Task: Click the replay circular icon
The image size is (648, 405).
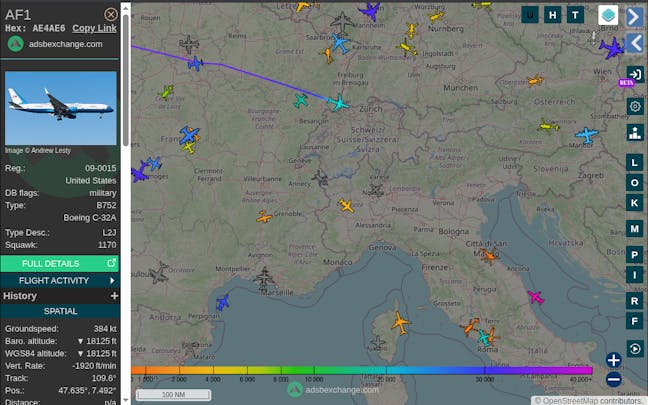Action: (x=634, y=347)
